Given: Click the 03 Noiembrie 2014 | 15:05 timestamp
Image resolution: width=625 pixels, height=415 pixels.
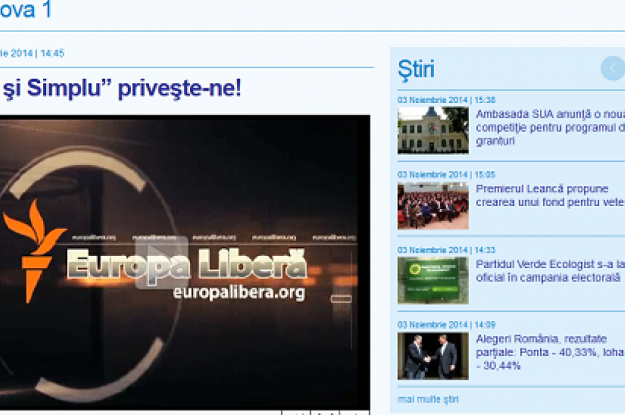Looking at the screenshot, I should [x=446, y=175].
